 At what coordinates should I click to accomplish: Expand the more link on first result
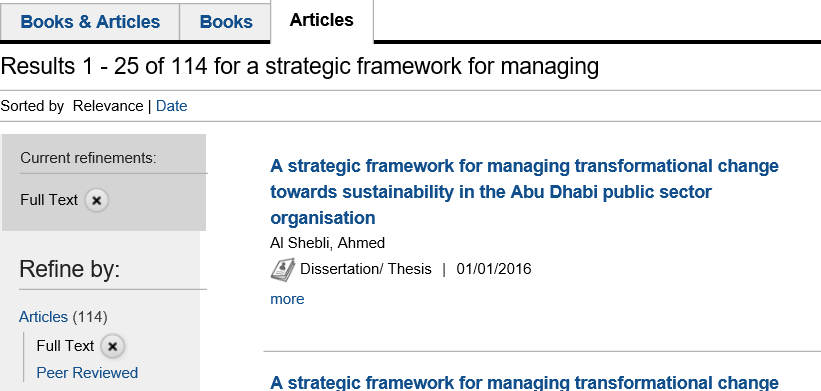point(287,299)
